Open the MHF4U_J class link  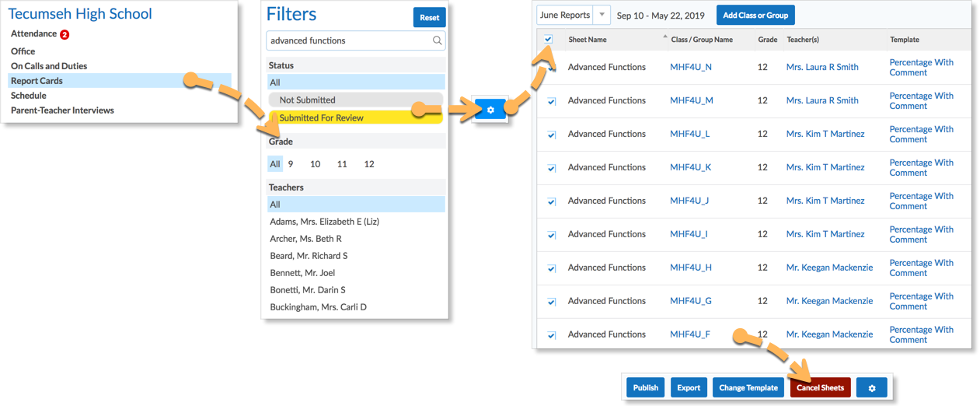pos(689,201)
